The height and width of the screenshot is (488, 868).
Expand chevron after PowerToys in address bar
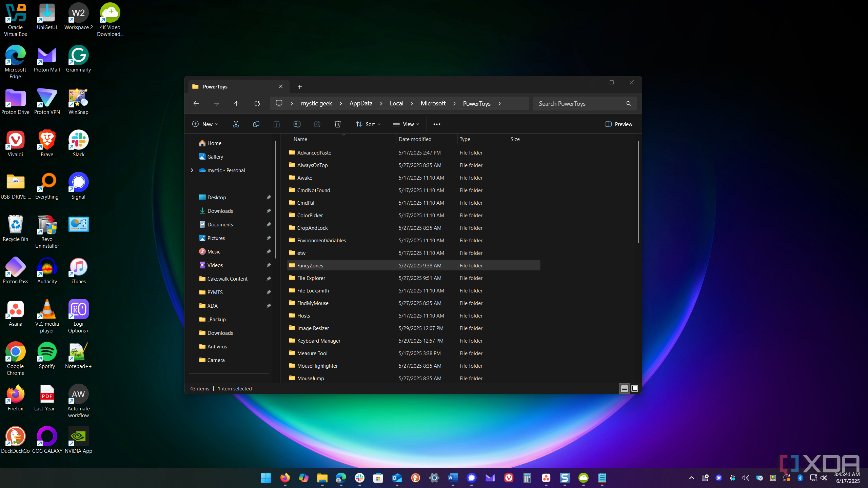pos(499,103)
